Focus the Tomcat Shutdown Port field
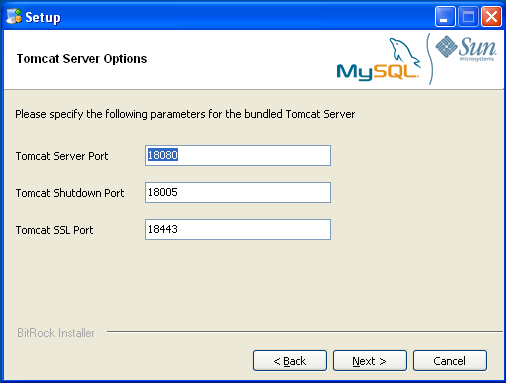Image resolution: width=506 pixels, height=383 pixels. [x=238, y=192]
